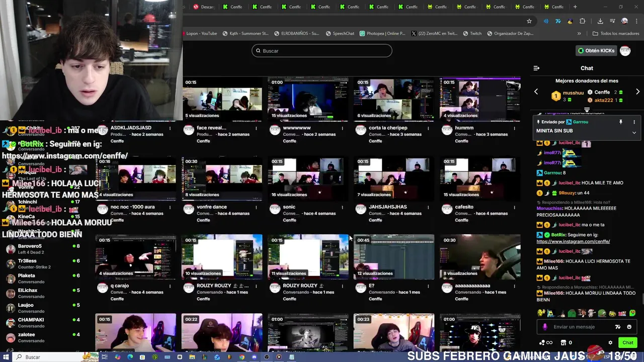This screenshot has height=362, width=644.
Task: Click the Obtén KICKs button
Action: [596, 51]
